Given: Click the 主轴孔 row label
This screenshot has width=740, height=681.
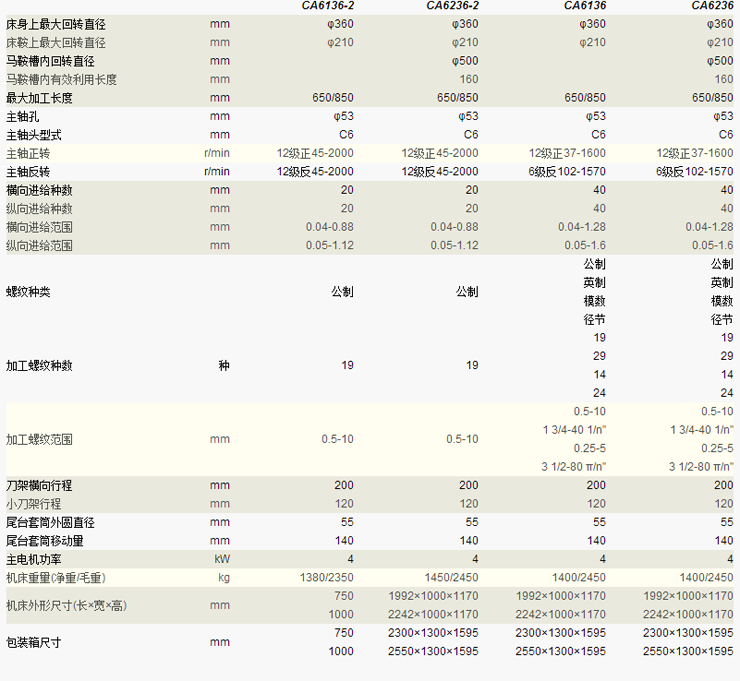Looking at the screenshot, I should point(23,116).
